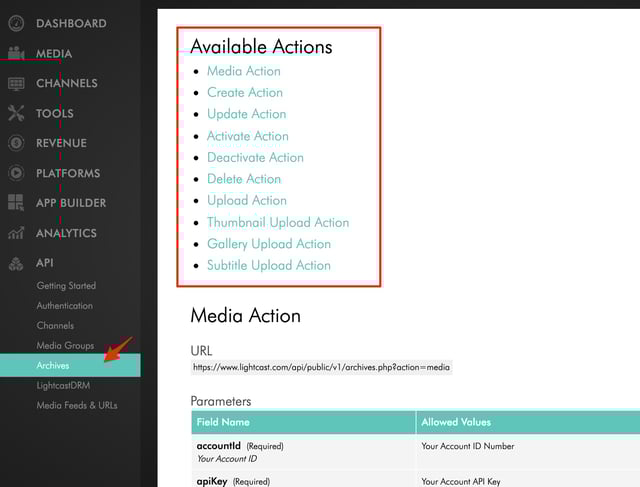Open the Authentication submenu item
Screen dimensions: 640x487
point(64,306)
